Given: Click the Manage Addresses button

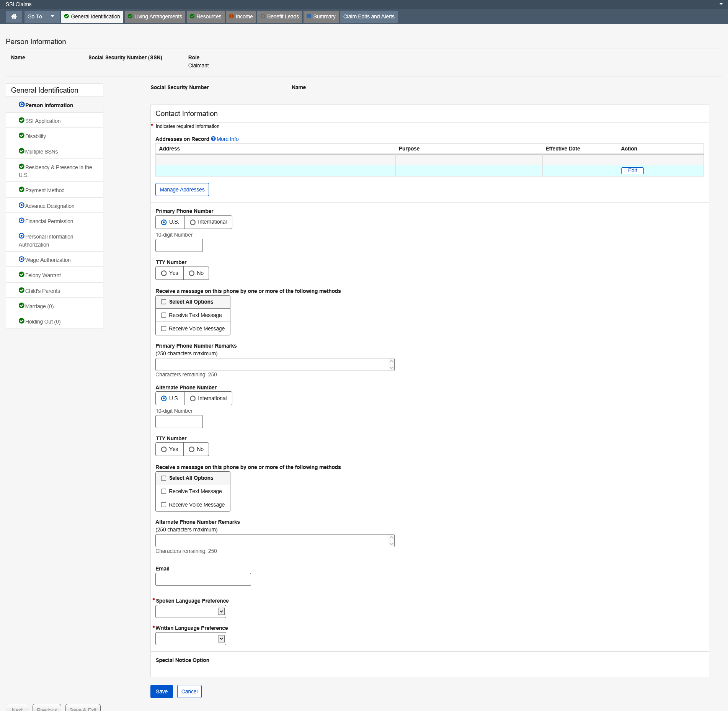Looking at the screenshot, I should coord(182,190).
